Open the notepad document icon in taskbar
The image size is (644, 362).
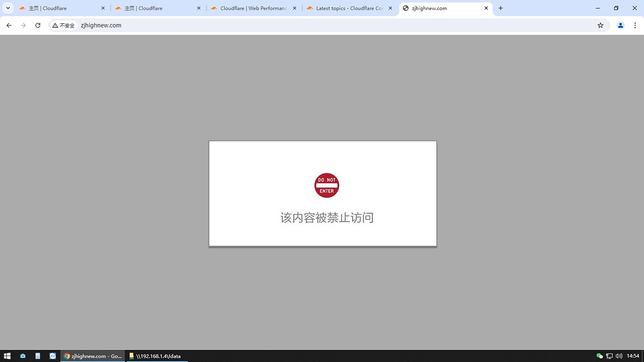[37, 356]
